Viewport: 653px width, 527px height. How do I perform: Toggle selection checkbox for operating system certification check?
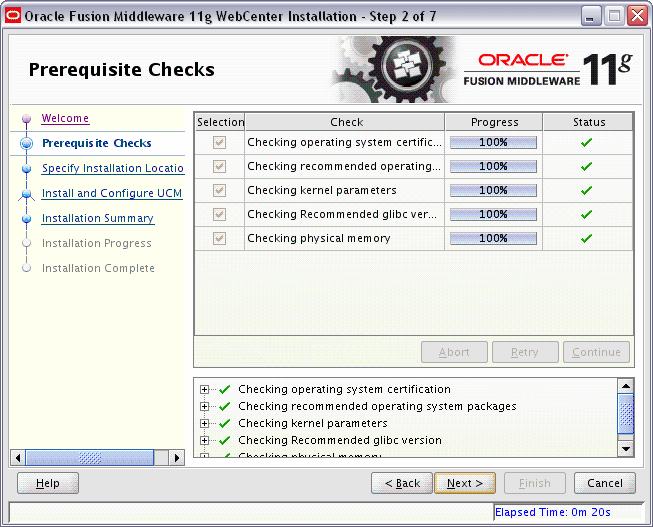pyautogui.click(x=219, y=142)
